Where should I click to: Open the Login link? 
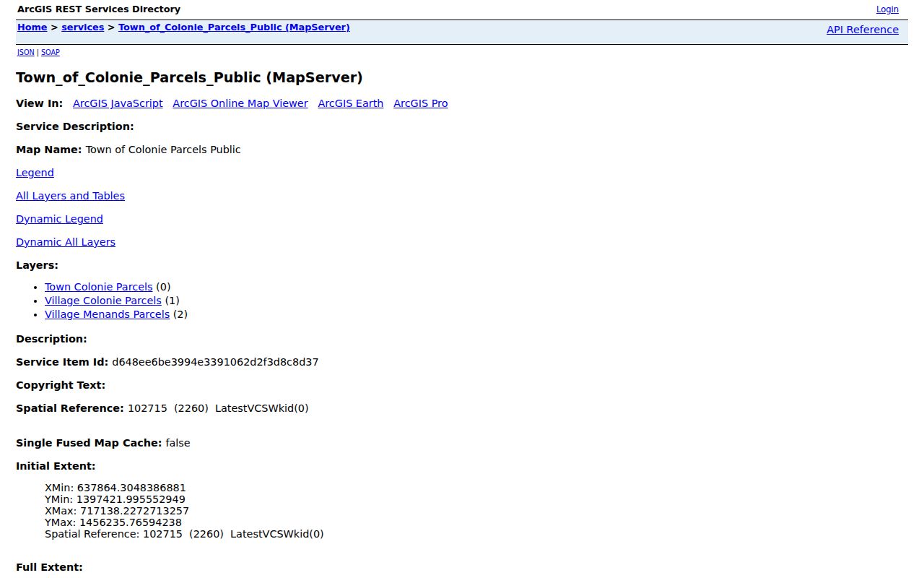click(x=887, y=9)
